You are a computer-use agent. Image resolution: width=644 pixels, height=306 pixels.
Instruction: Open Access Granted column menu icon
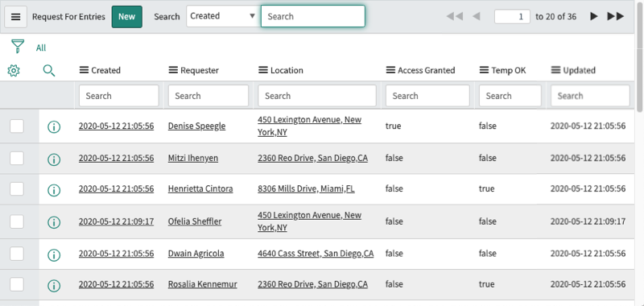coord(390,70)
